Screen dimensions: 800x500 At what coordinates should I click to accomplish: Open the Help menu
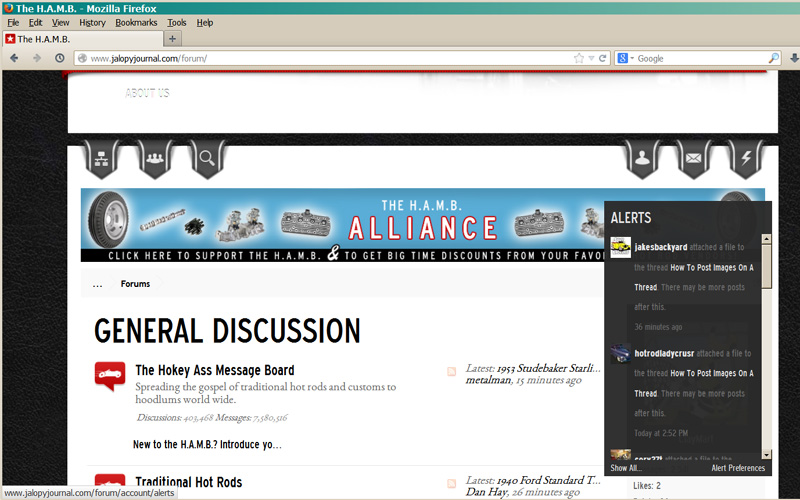click(205, 22)
